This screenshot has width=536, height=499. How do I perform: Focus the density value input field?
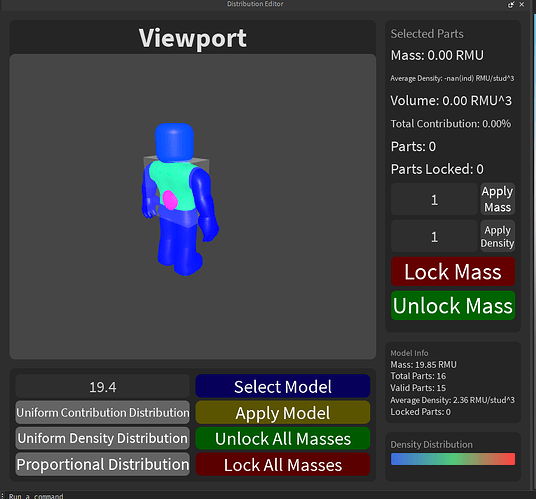coord(434,236)
